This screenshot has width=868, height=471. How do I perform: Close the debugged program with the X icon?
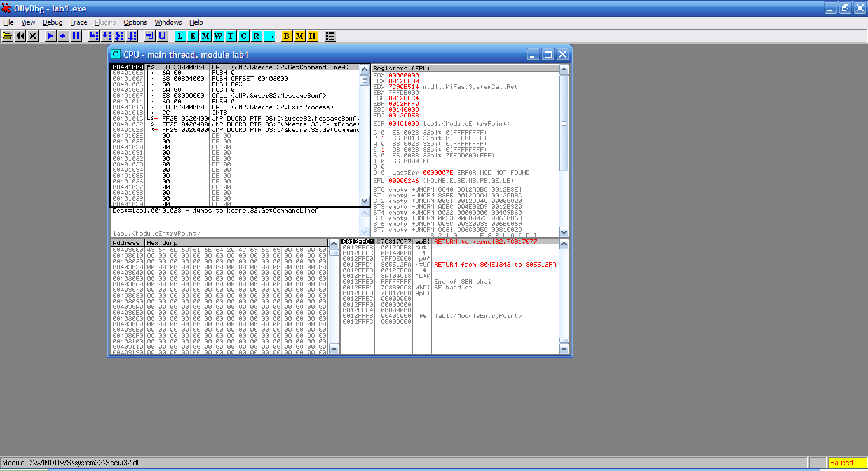coord(33,36)
